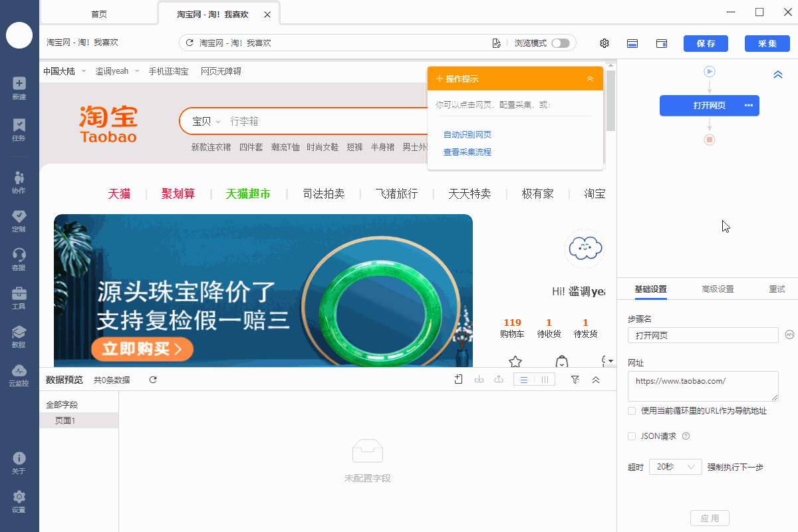
Task: Refresh the 数据预览 data preview
Action: click(153, 380)
